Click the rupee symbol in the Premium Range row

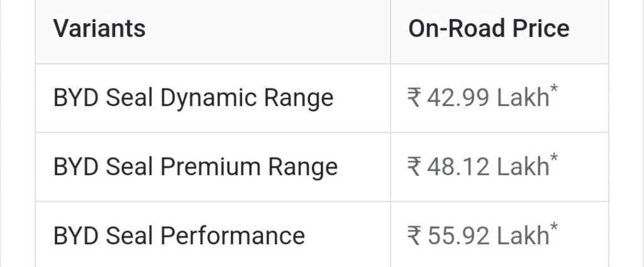tap(414, 168)
